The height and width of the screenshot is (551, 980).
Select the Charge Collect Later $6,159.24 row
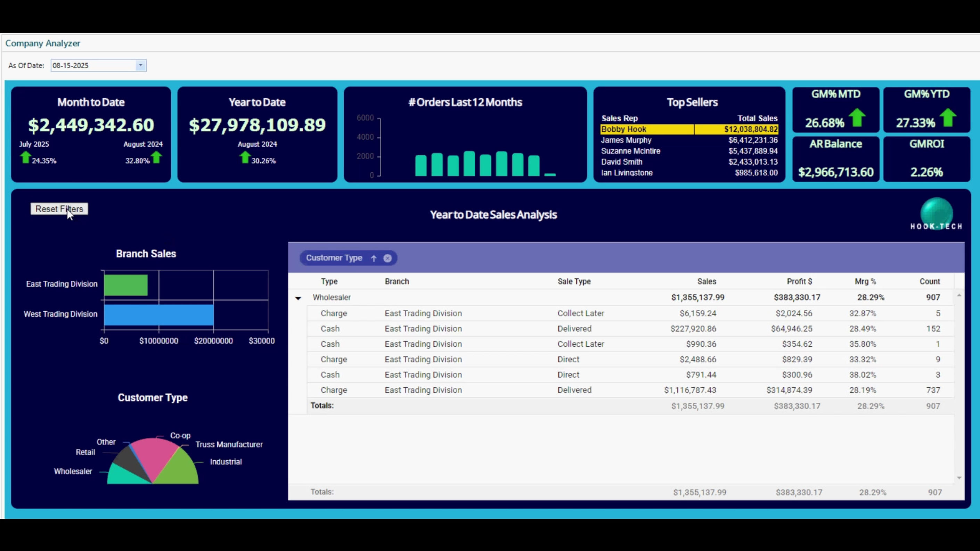pos(630,313)
